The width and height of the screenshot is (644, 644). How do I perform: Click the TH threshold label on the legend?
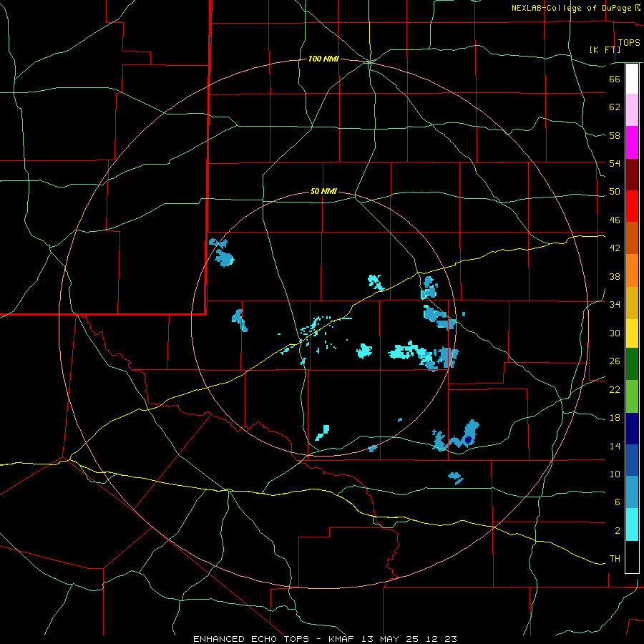coord(615,559)
